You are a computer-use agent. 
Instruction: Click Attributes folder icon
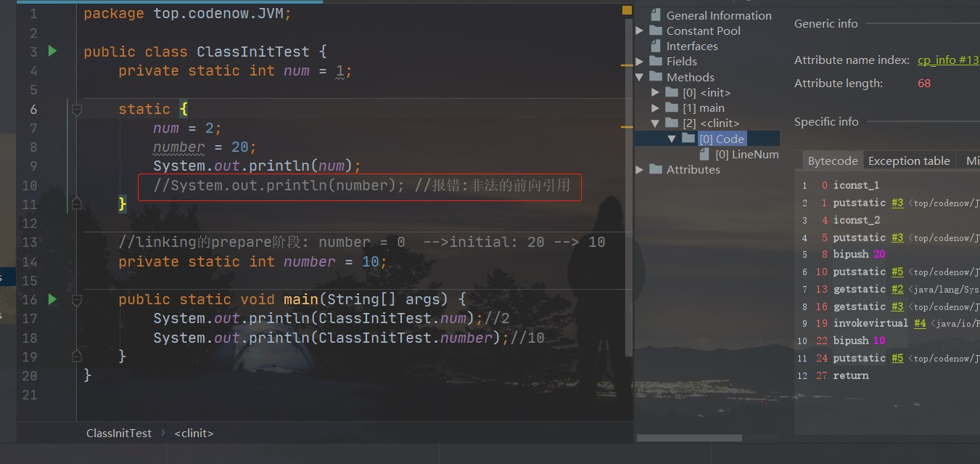coord(656,169)
